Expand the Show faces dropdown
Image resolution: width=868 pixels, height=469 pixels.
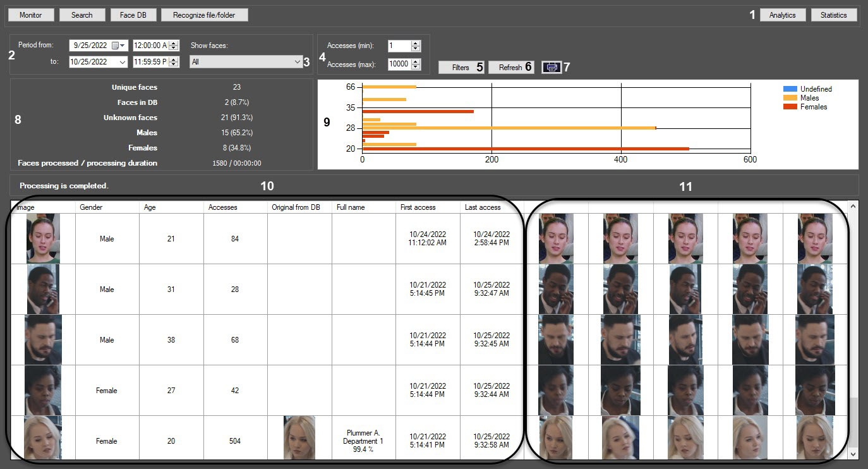tap(298, 62)
